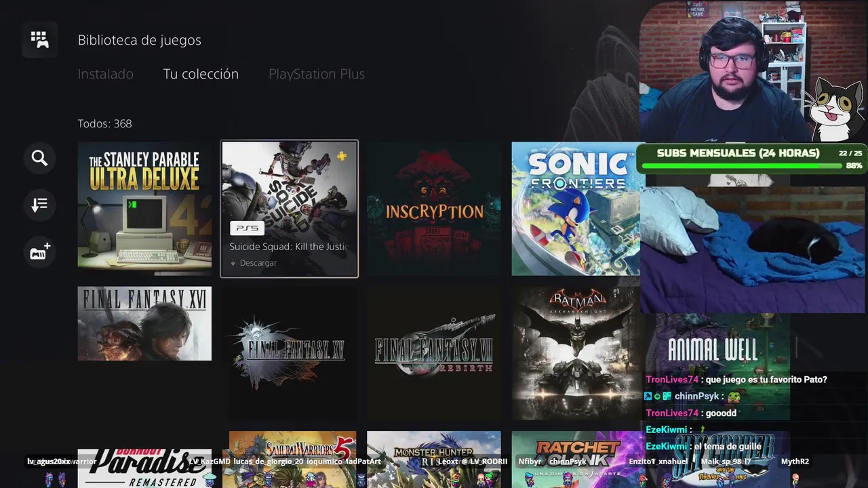
Task: Click the '22 / 25' subs counter
Action: pyautogui.click(x=850, y=154)
